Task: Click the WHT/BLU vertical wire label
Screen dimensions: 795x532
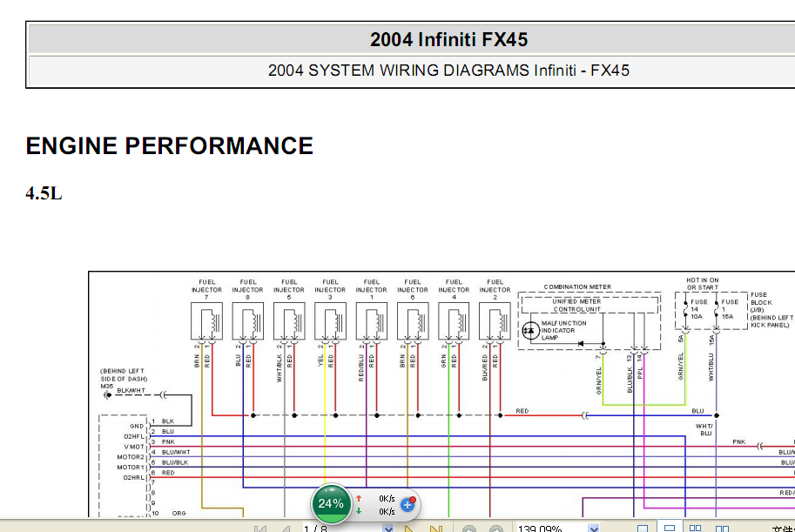Action: click(x=711, y=367)
